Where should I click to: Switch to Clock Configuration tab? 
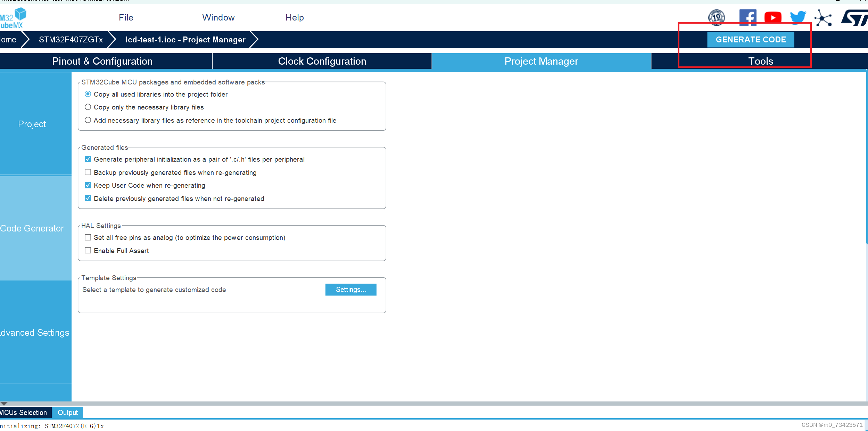pyautogui.click(x=322, y=61)
